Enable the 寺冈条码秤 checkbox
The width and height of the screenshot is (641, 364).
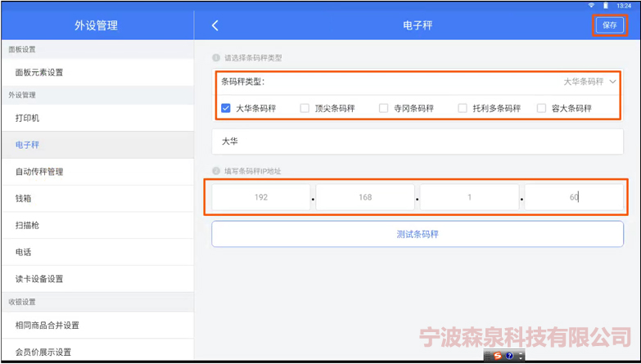tap(383, 108)
